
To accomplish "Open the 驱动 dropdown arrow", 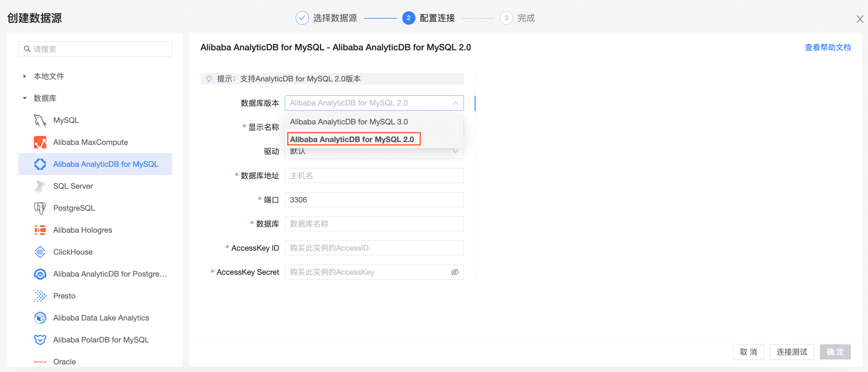I will coord(455,151).
